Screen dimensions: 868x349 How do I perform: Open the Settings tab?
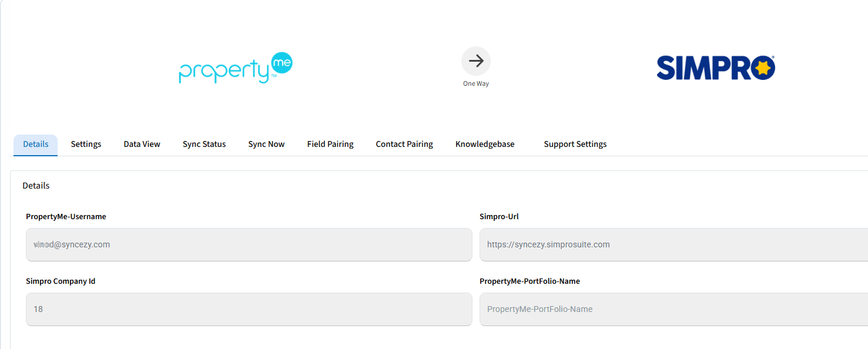[86, 145]
